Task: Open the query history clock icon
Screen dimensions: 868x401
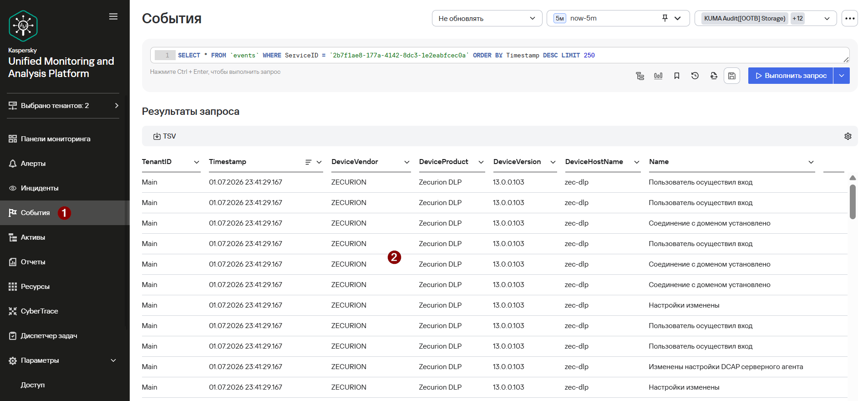Action: tap(695, 76)
